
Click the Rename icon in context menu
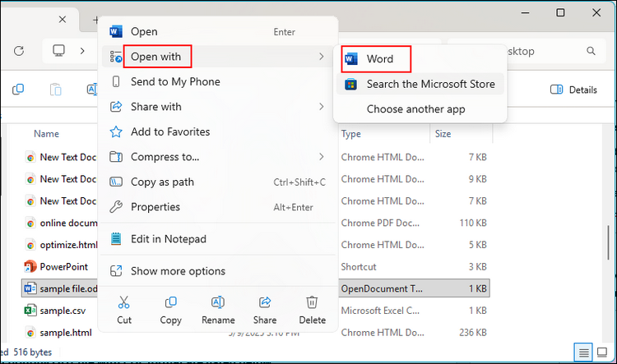tap(218, 302)
